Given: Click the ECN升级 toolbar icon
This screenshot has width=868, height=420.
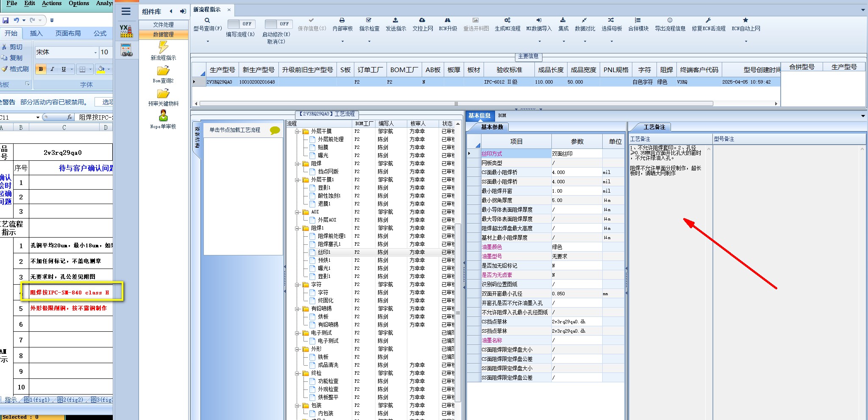Looking at the screenshot, I should click(448, 20).
